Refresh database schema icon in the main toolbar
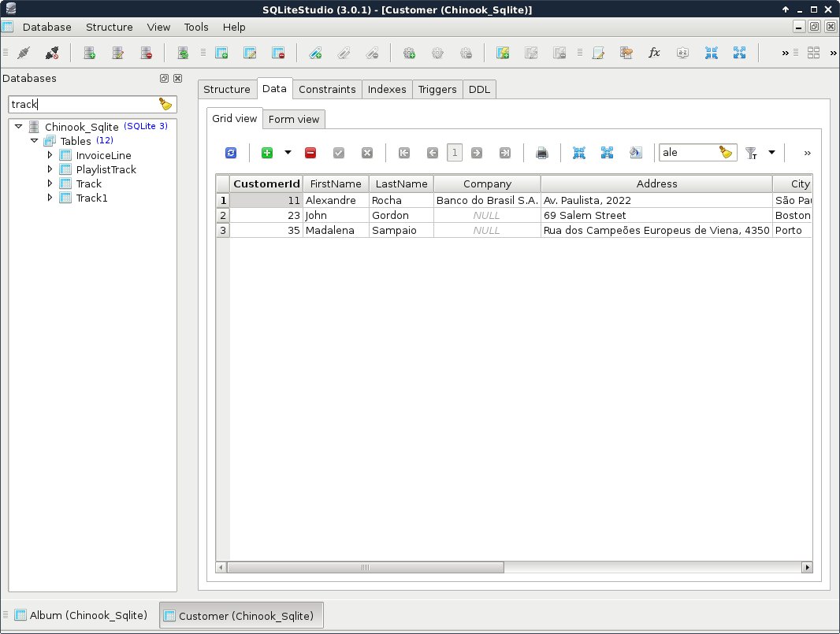 [184, 53]
